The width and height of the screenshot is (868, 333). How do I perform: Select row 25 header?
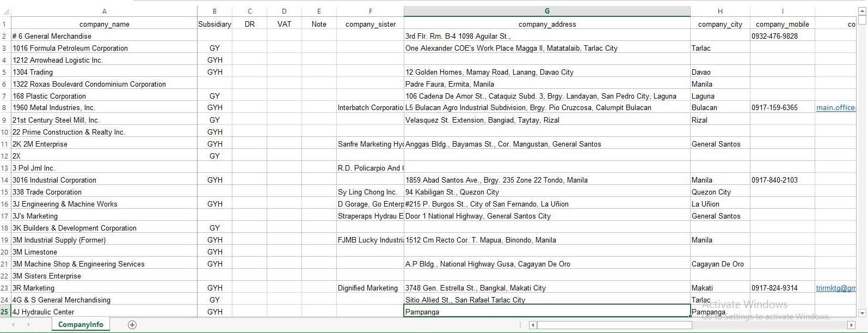point(5,312)
